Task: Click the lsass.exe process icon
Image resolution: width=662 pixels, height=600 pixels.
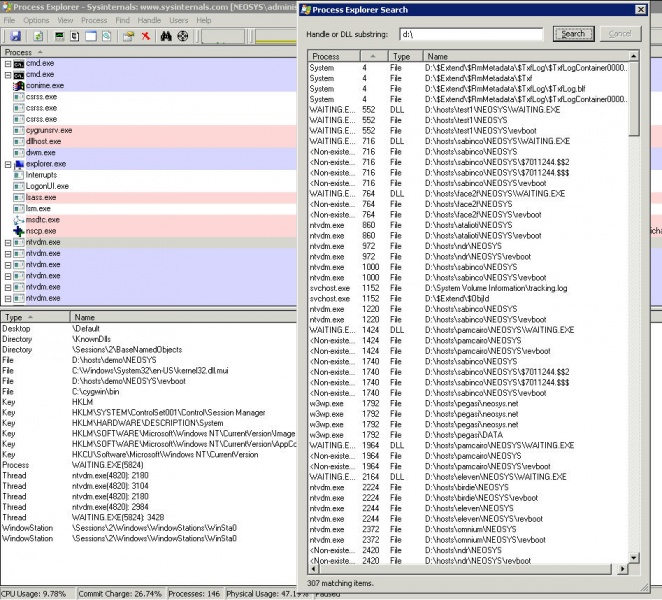Action: (x=19, y=198)
